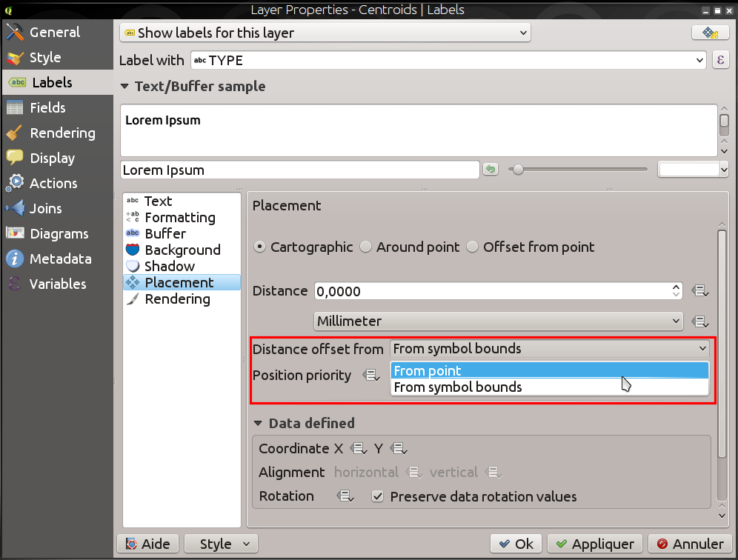Click the Lorem Ipsum sample text field

tap(300, 170)
